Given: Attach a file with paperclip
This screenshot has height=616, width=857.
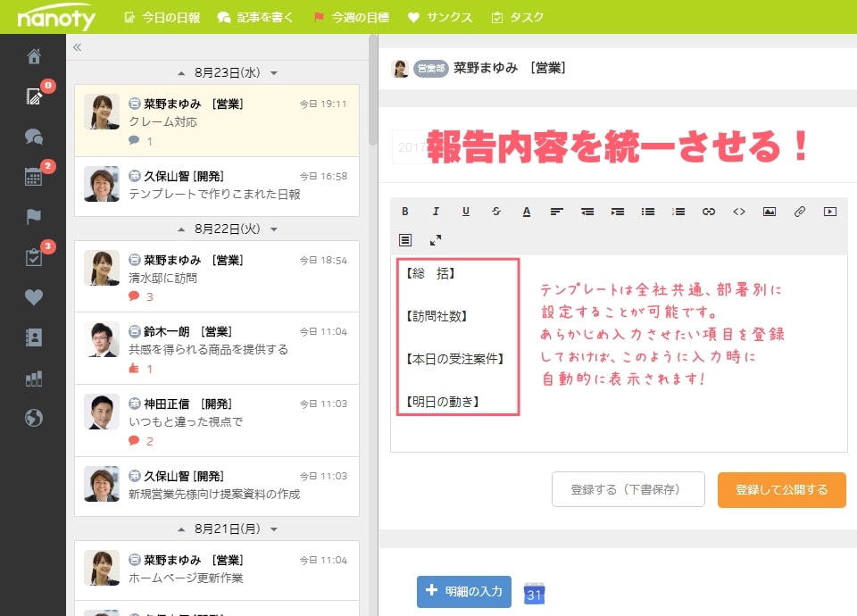Looking at the screenshot, I should pyautogui.click(x=800, y=212).
